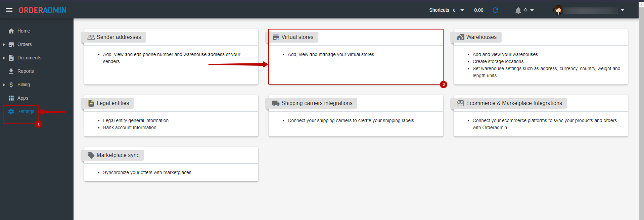Click the Shortcuts count 0
The width and height of the screenshot is (644, 220).
point(454,10)
